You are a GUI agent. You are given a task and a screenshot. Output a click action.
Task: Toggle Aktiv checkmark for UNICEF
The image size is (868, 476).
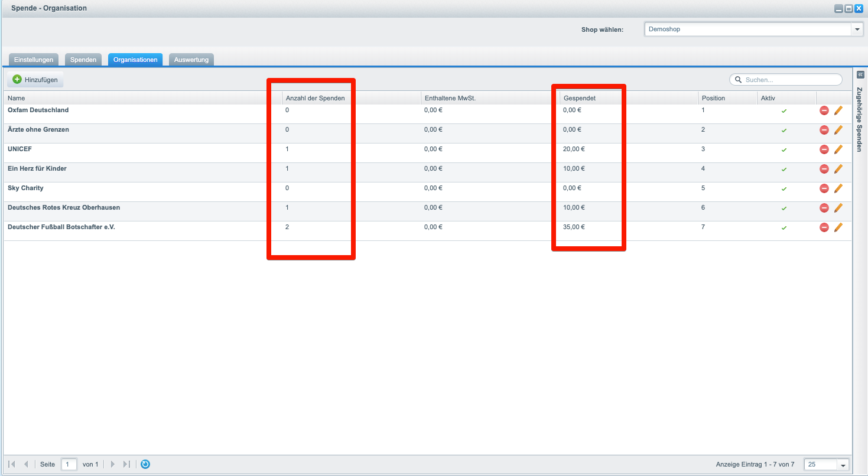coord(784,150)
